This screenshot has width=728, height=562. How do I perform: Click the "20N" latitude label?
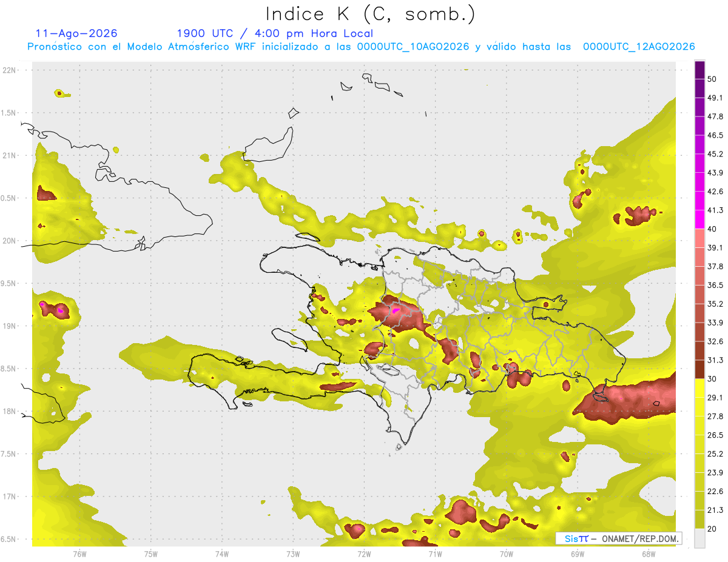10,241
